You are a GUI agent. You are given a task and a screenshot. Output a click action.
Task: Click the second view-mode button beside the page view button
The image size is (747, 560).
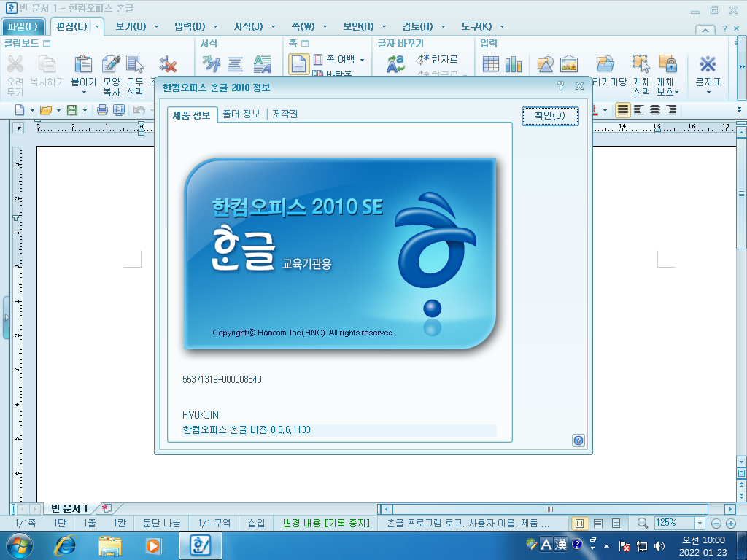pyautogui.click(x=598, y=524)
